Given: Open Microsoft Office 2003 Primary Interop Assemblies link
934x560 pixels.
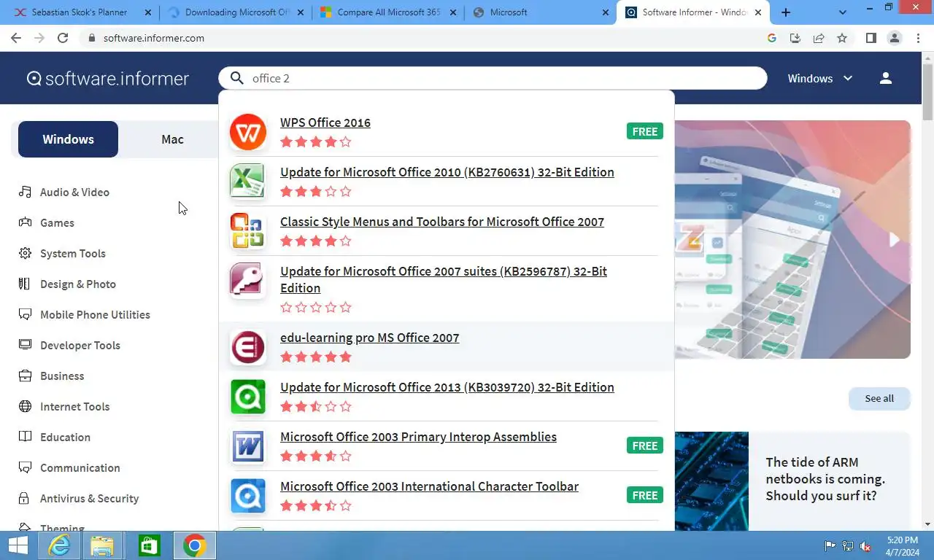Looking at the screenshot, I should coord(418,437).
